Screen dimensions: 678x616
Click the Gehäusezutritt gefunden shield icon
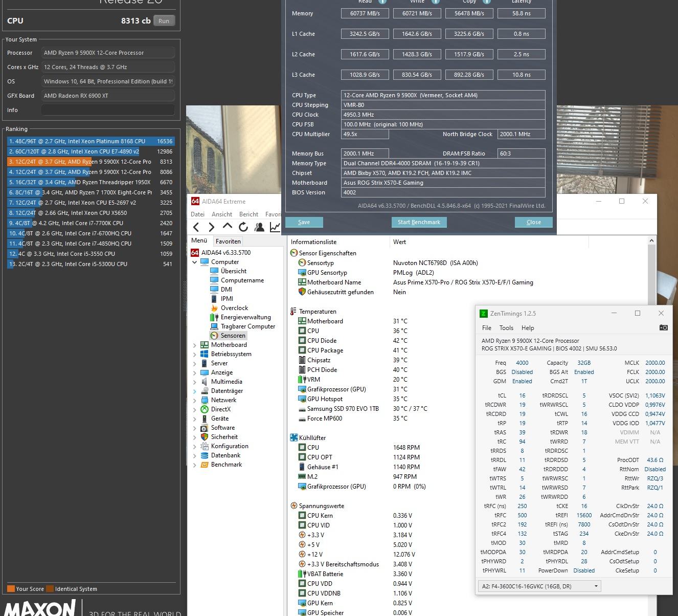click(302, 292)
